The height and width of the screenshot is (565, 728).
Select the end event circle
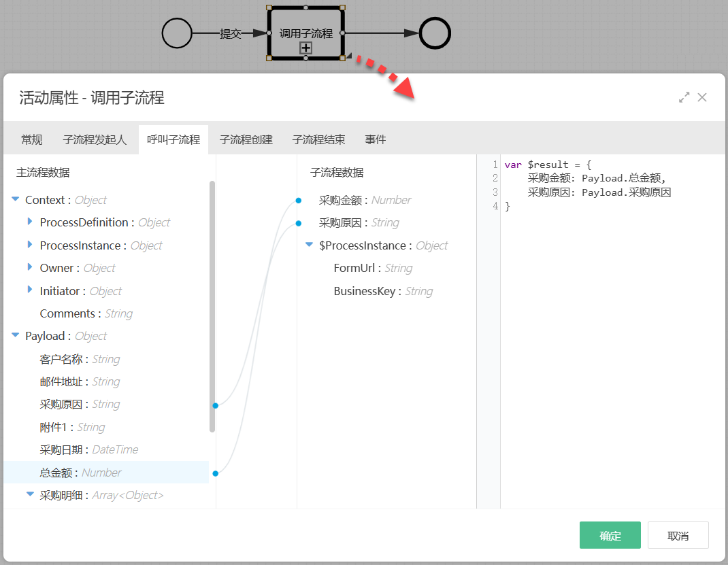435,33
